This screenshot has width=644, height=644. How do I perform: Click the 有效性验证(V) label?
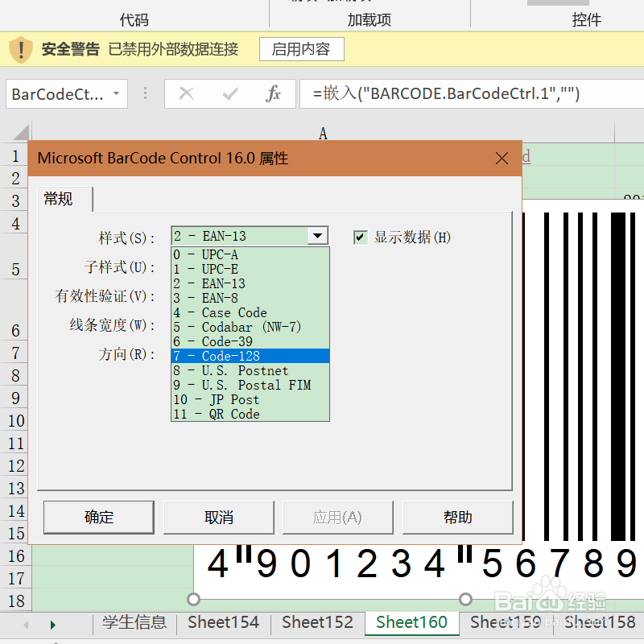[105, 295]
